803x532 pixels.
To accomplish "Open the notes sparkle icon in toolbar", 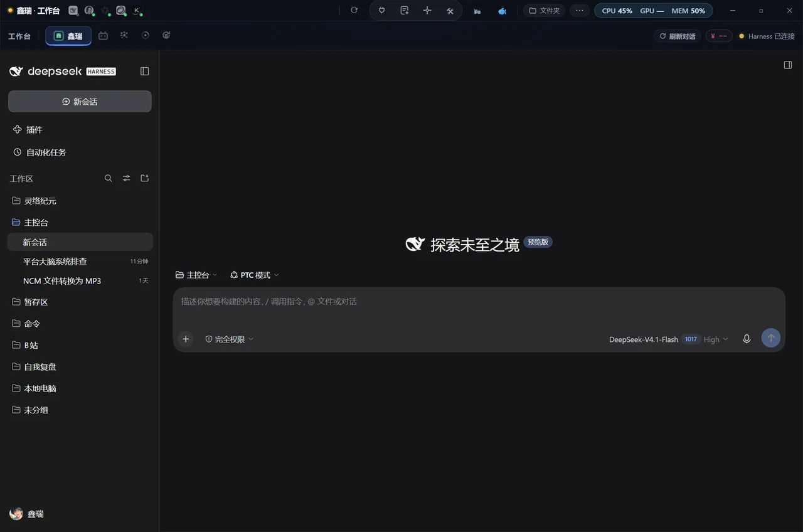I will point(405,11).
